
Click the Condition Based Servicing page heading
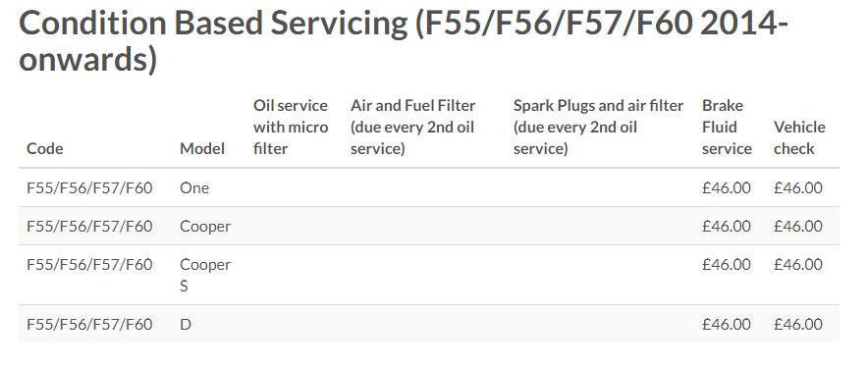pyautogui.click(x=404, y=42)
